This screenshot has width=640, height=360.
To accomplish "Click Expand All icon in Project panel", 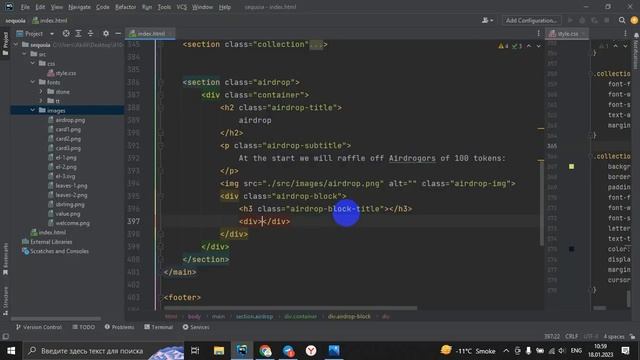I will tap(78, 33).
